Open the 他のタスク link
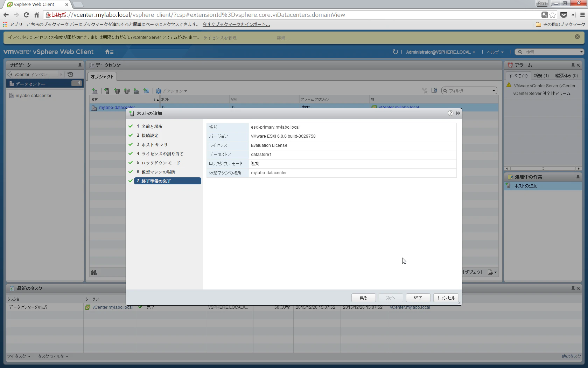 (571, 356)
